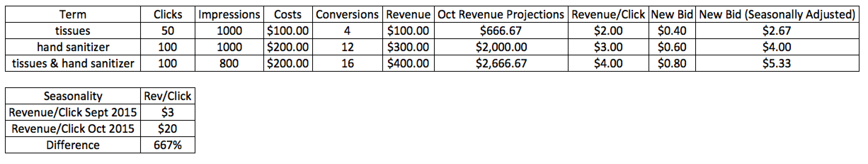The height and width of the screenshot is (164, 868).
Task: Select the 800 impressions cell
Action: click(x=229, y=63)
